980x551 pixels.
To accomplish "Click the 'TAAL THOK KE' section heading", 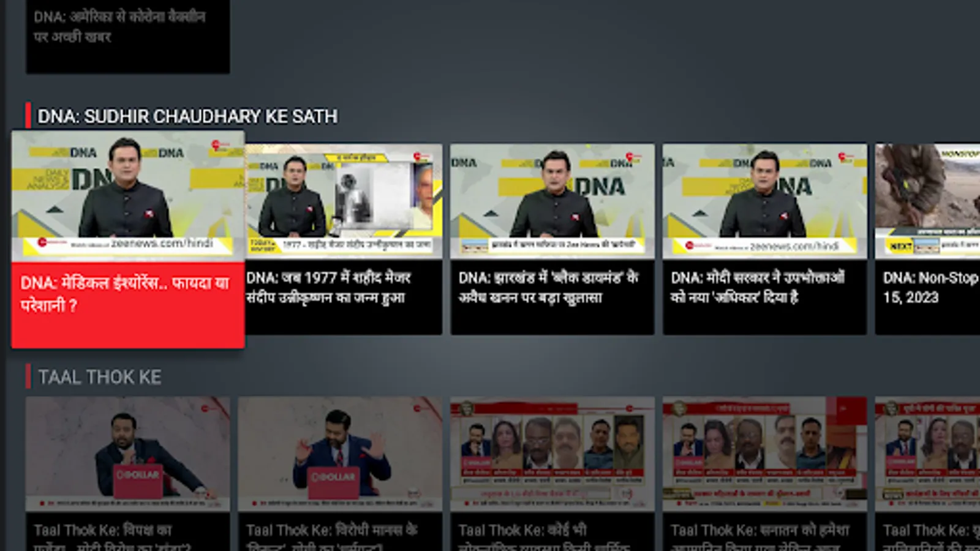I will coord(100,377).
